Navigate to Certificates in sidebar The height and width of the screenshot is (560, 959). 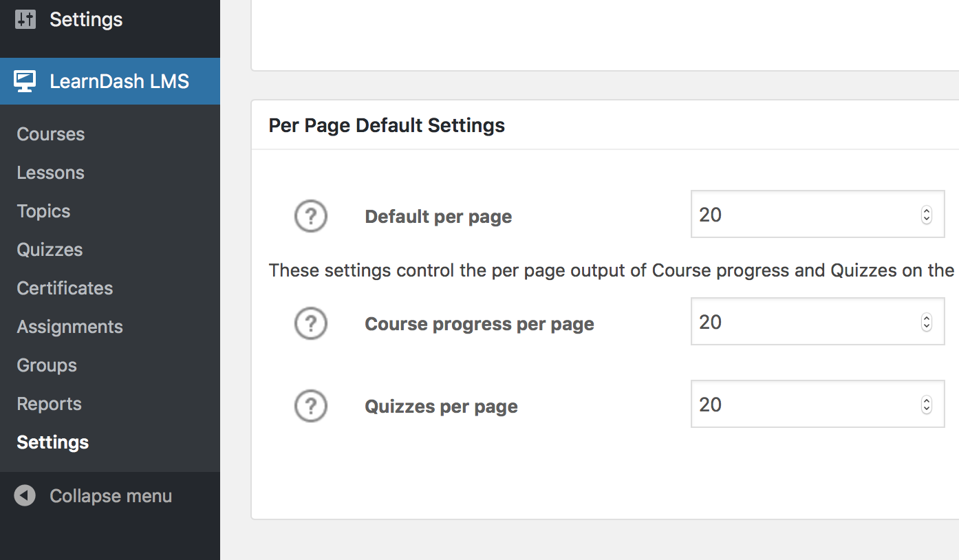click(65, 288)
